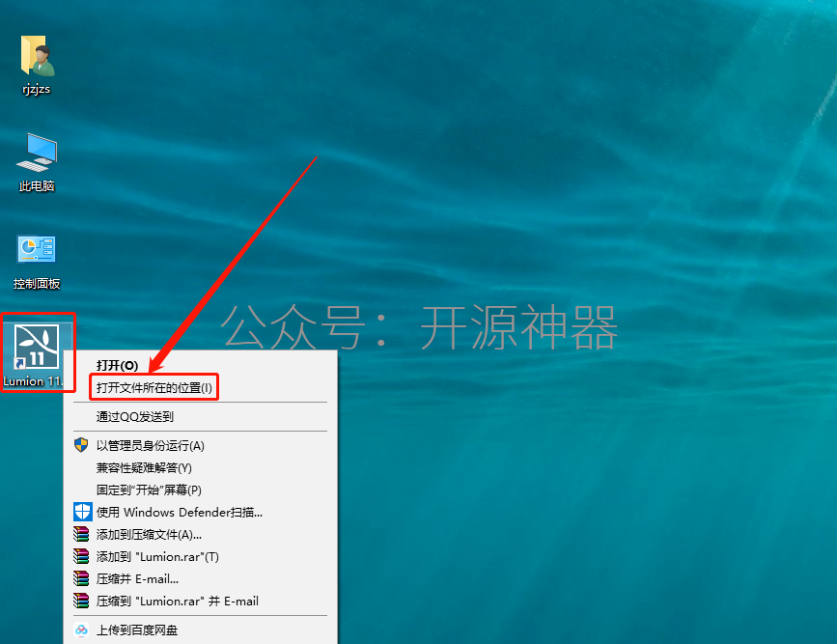Screen dimensions: 837x644
Task: Select the Lumion 11 shortcut icon
Action: [37, 347]
